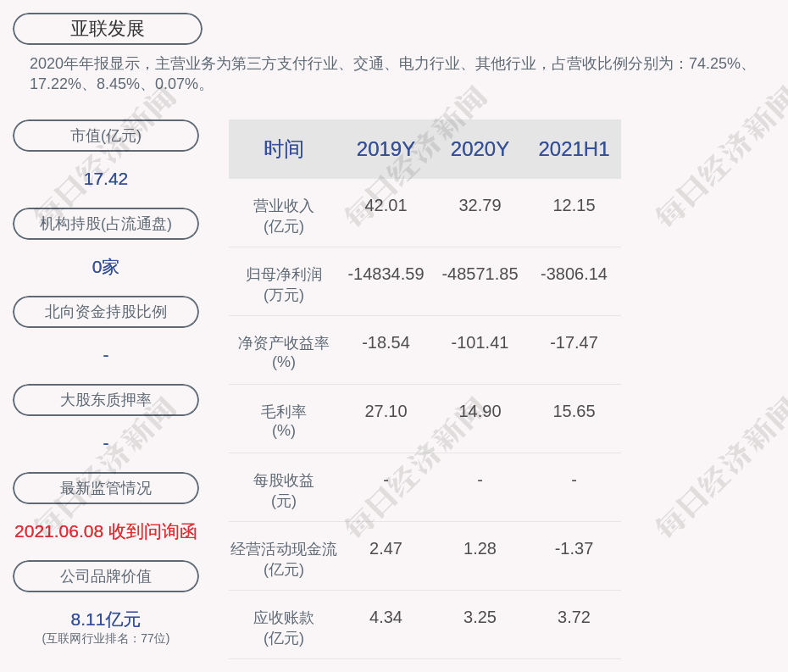The height and width of the screenshot is (672, 788).
Task: Click the 2020Y column header
Action: [480, 149]
